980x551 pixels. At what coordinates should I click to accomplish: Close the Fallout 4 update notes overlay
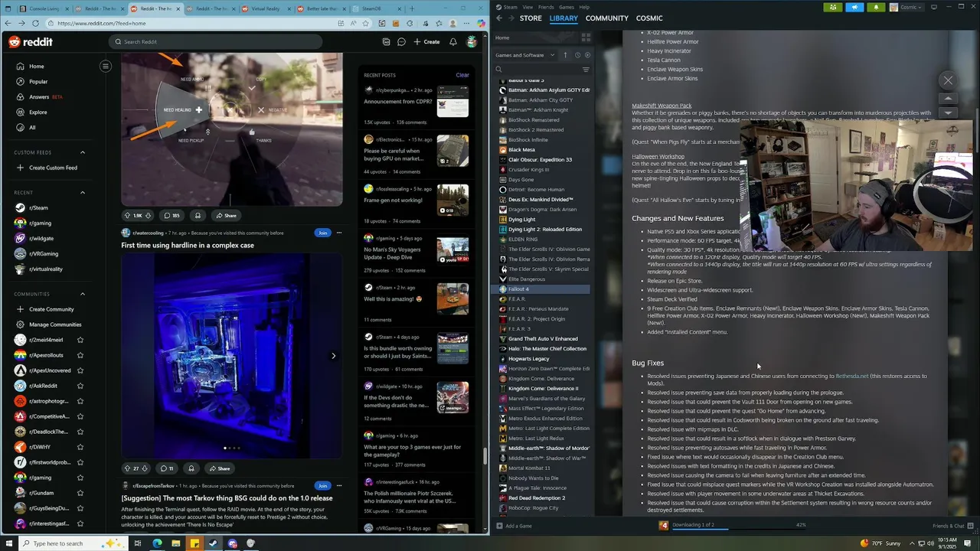(948, 80)
